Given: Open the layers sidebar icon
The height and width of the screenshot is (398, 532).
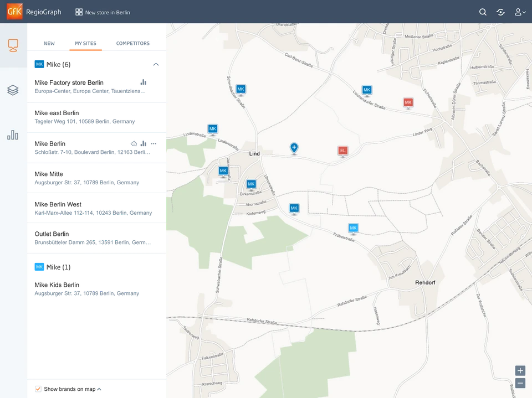Looking at the screenshot, I should click(13, 90).
